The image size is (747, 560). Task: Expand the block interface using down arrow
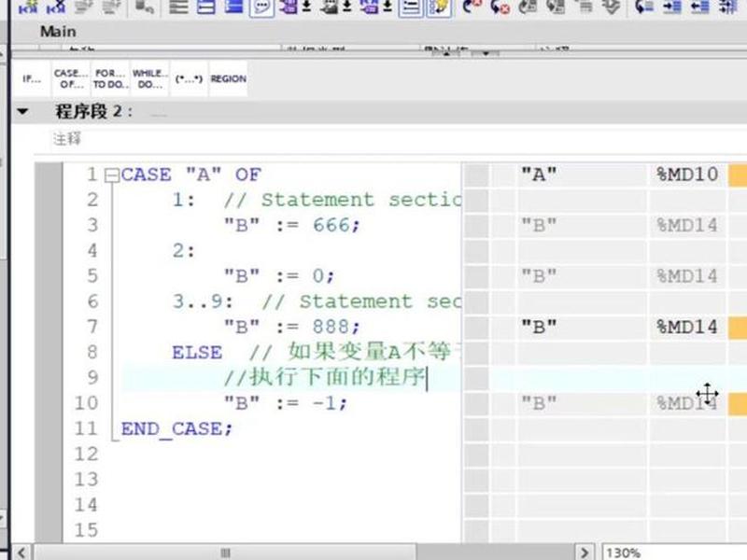(x=486, y=54)
